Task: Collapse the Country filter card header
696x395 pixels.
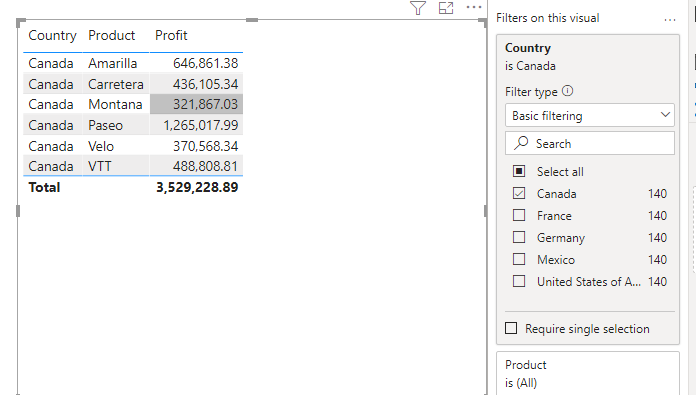Action: pyautogui.click(x=528, y=47)
